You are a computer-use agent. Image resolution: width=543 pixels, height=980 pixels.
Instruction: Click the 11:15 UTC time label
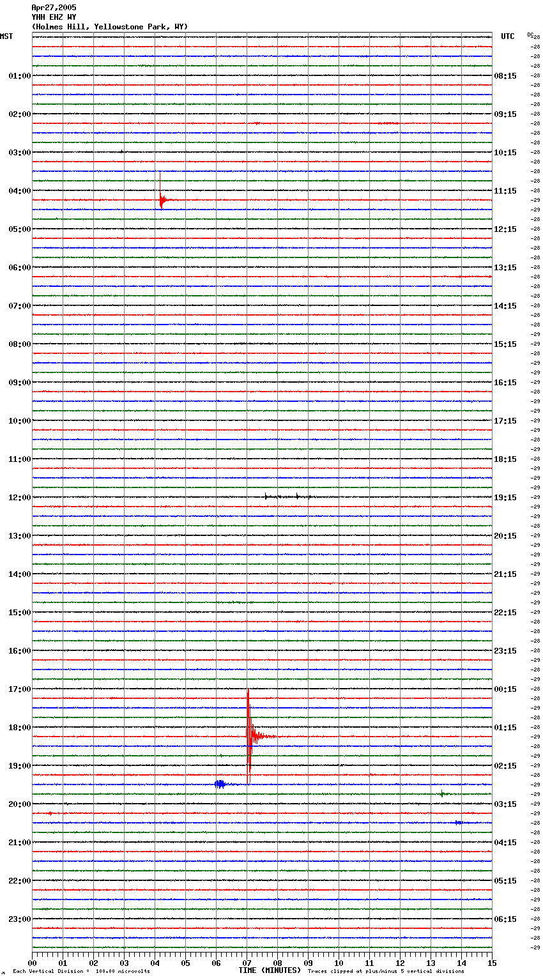pos(505,191)
